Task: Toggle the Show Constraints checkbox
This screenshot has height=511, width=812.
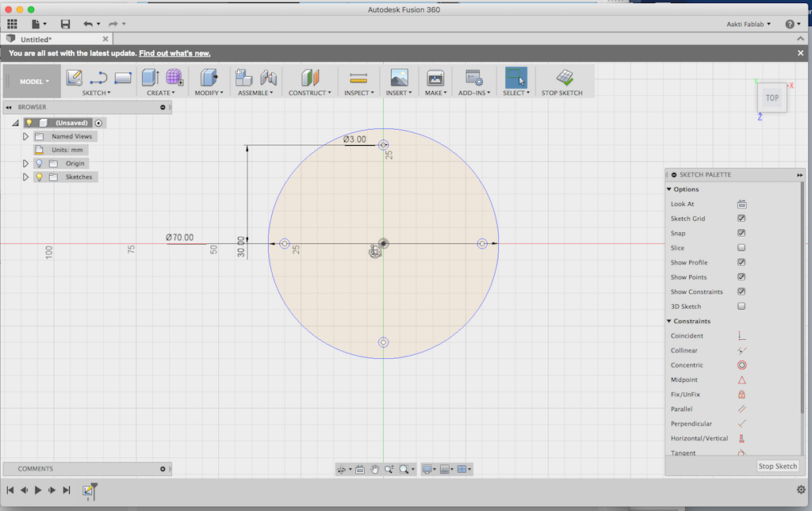Action: (x=741, y=292)
